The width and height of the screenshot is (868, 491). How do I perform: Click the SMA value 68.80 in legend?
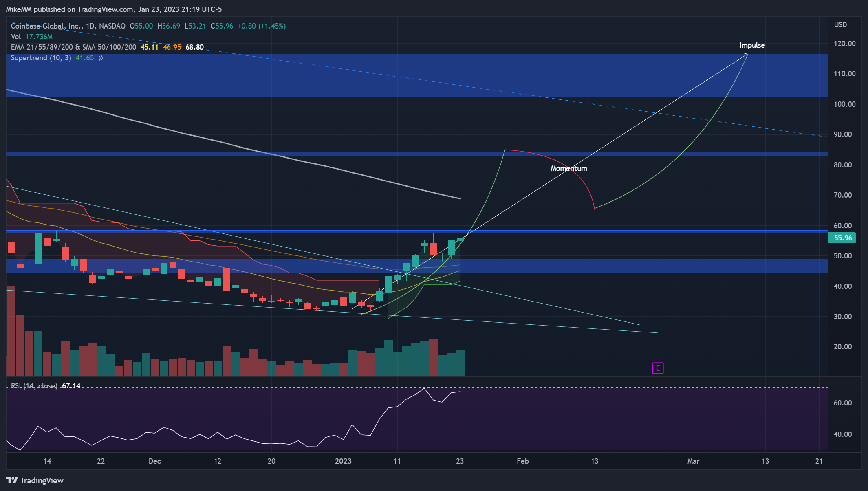pyautogui.click(x=195, y=47)
